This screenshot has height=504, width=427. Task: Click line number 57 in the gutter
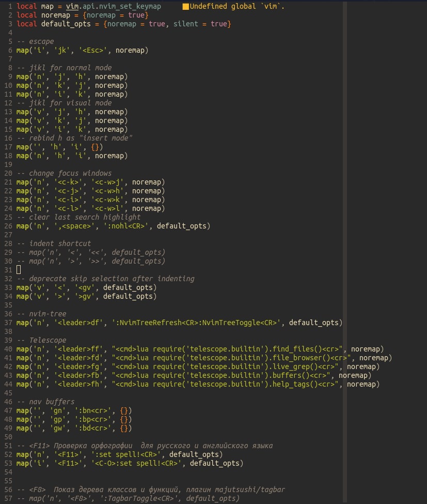pyautogui.click(x=8, y=498)
